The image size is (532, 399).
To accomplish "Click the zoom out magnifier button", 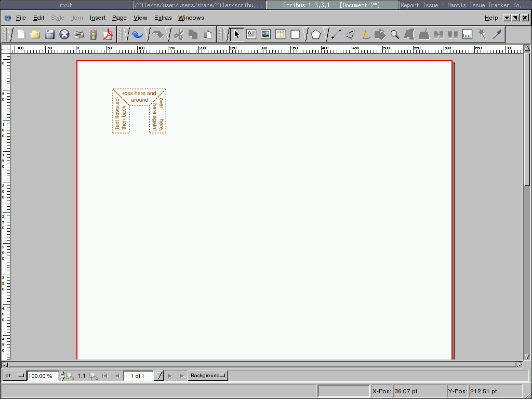I will [70, 376].
